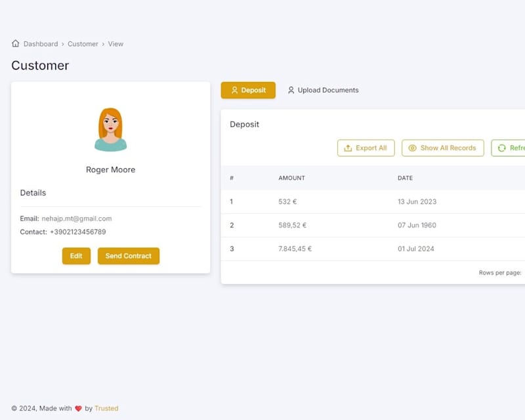Click the upload icon in Export All

348,148
